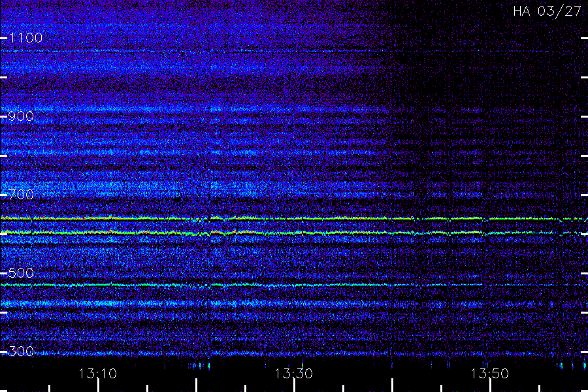
Task: Click the 13:50 time axis label
Action: click(490, 374)
